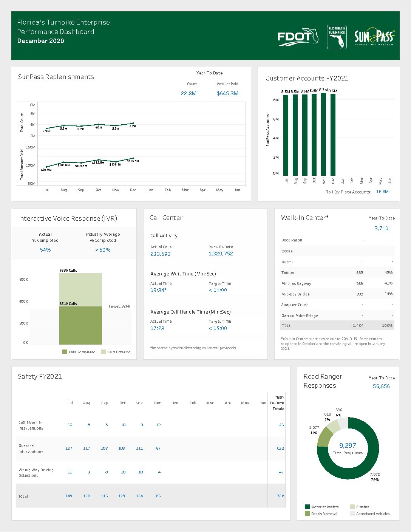411x532 pixels.
Task: Select Guardrail Interventions July value 127
Action: tap(69, 448)
